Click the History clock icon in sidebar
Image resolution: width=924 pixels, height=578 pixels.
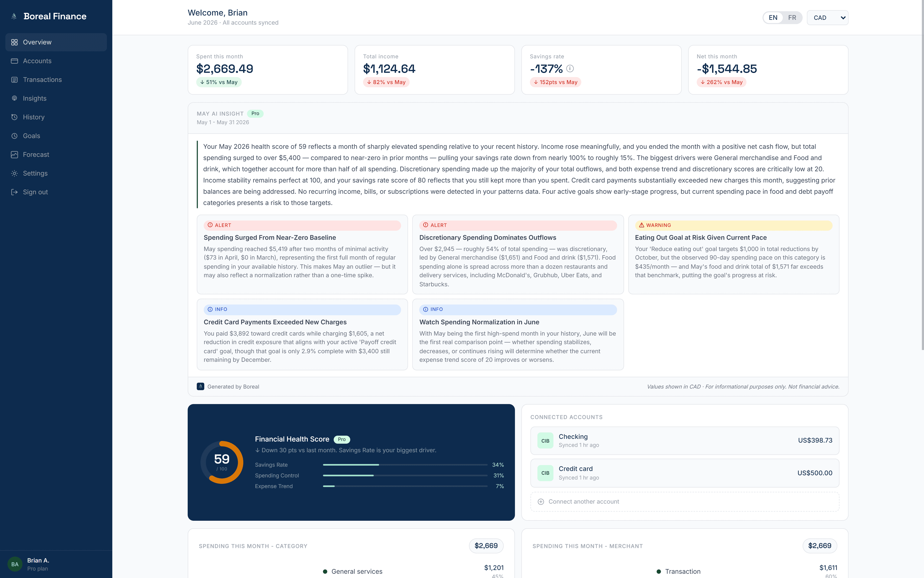click(14, 117)
